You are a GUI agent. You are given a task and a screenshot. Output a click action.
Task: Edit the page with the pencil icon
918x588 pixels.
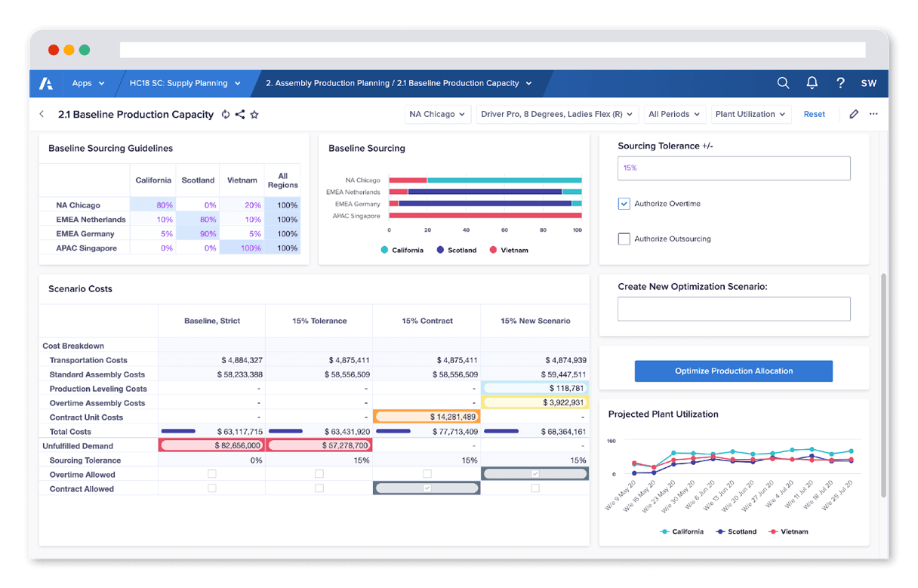854,114
